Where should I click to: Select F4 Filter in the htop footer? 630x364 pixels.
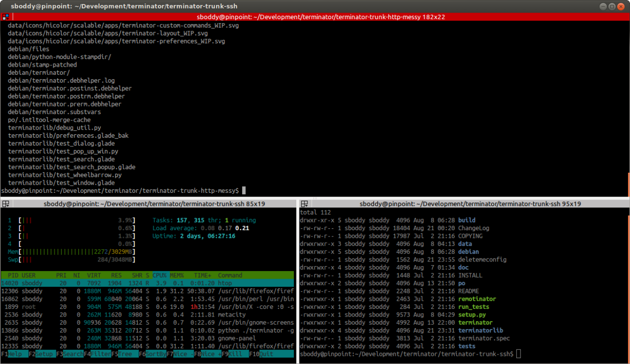(x=97, y=354)
